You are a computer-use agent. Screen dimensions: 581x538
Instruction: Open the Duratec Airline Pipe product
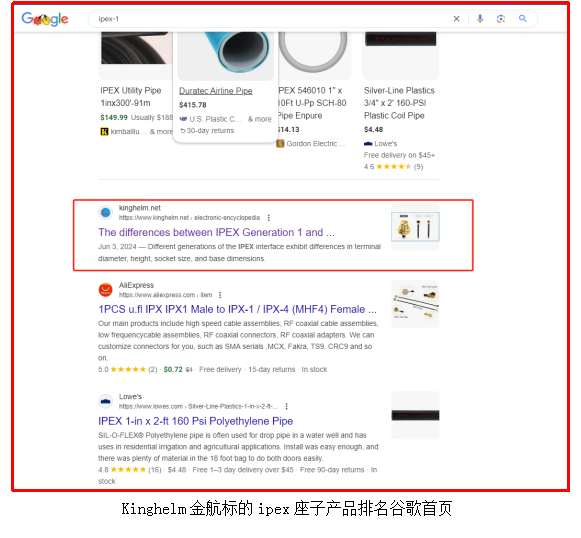(216, 91)
